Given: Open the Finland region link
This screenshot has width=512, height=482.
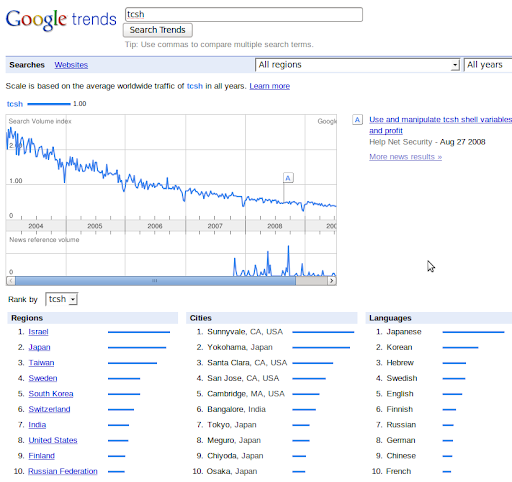Looking at the screenshot, I should 42,456.
